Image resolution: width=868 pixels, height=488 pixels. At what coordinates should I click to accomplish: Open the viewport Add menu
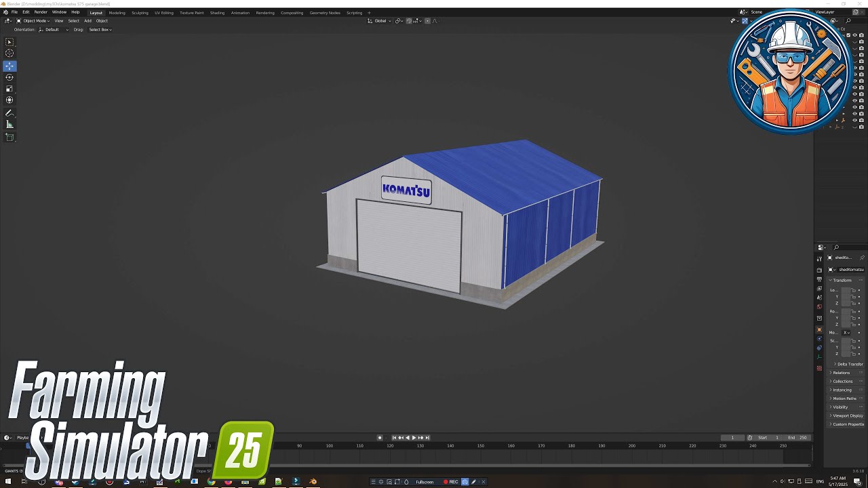tap(87, 21)
